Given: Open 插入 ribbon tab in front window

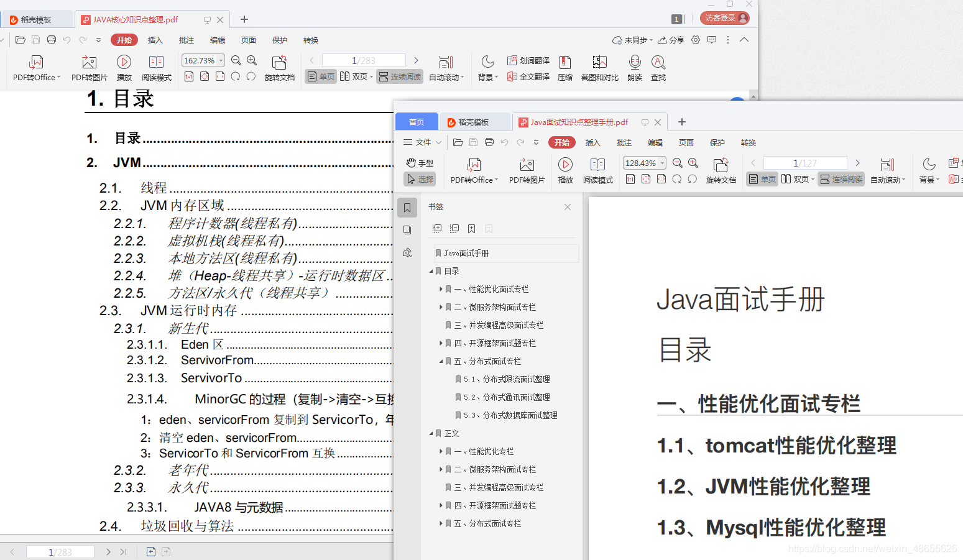Looking at the screenshot, I should 593,142.
